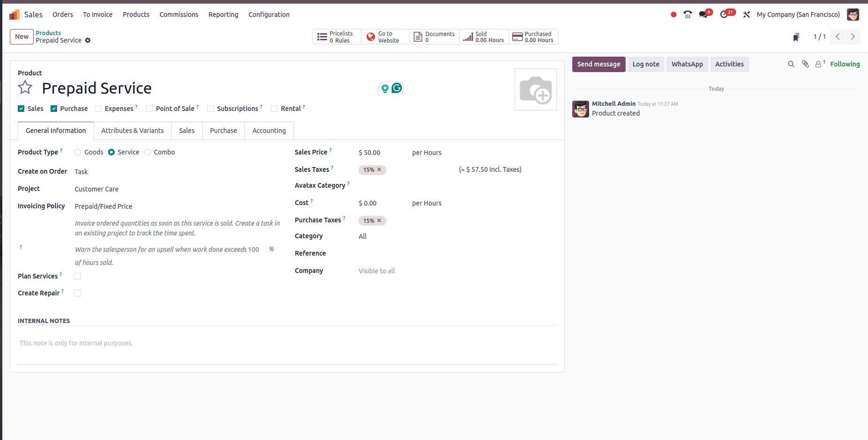Open the conversations messages panel showing 9 unread
Image resolution: width=868 pixels, height=440 pixels.
(x=703, y=15)
